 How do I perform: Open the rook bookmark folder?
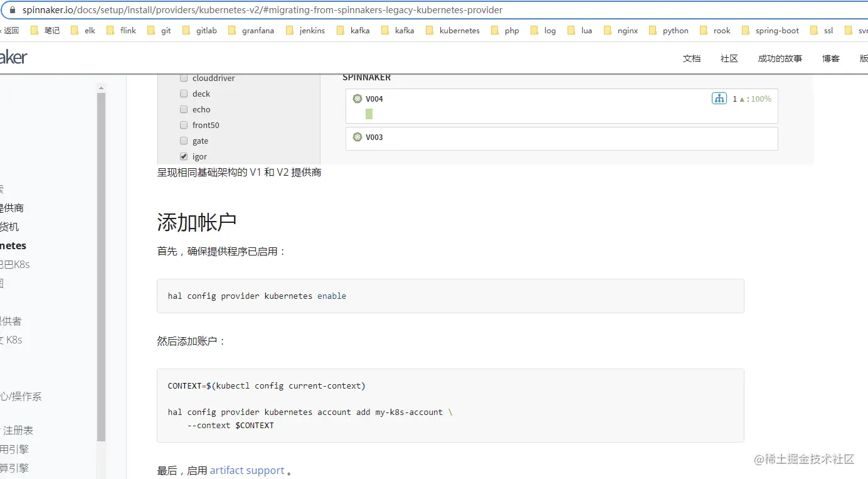[x=716, y=30]
